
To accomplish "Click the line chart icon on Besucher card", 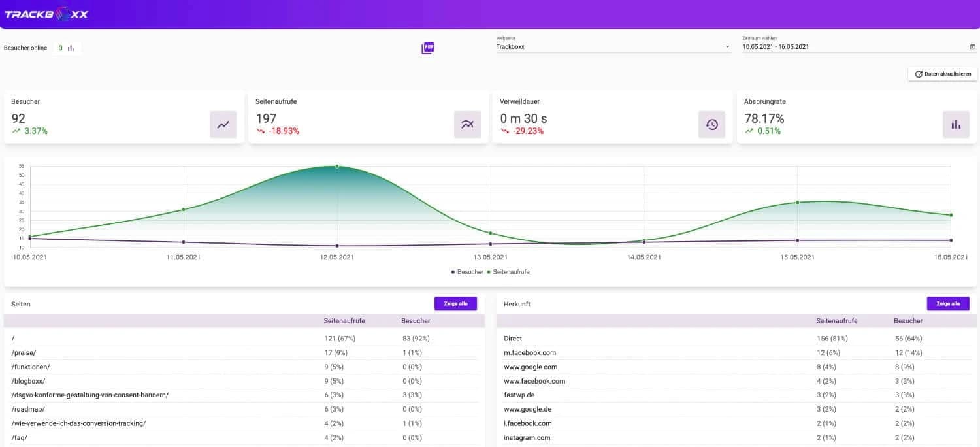I will click(x=223, y=124).
